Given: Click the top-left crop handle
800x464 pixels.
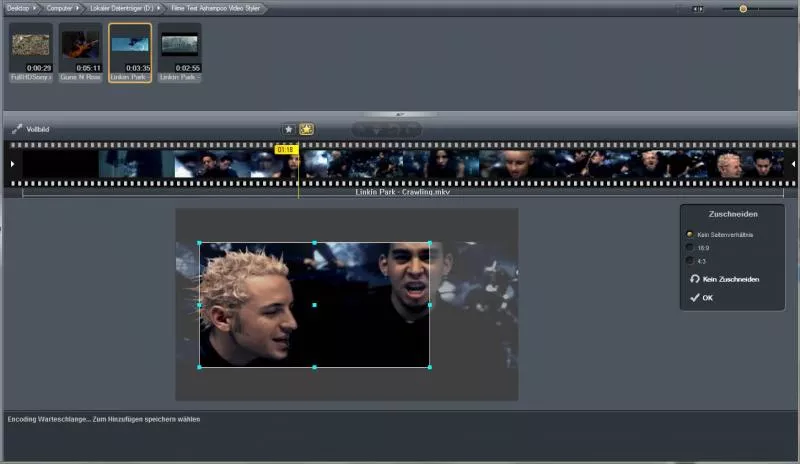Looking at the screenshot, I should pyautogui.click(x=199, y=243).
